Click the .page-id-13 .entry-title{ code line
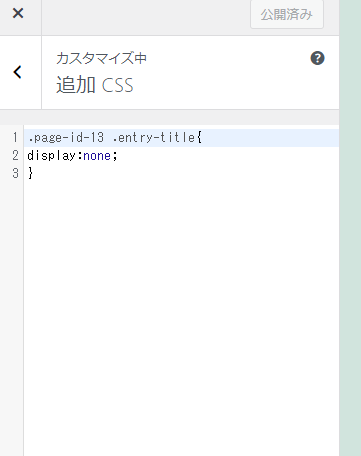 (115, 137)
